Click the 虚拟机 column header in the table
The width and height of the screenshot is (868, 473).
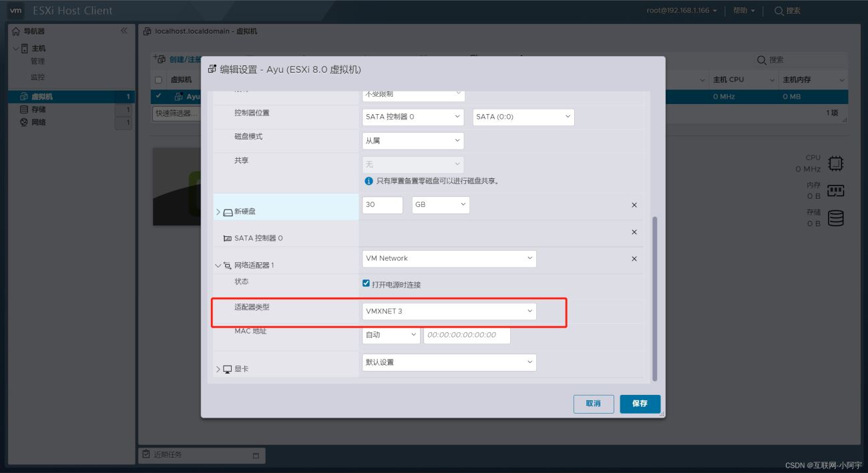(181, 80)
